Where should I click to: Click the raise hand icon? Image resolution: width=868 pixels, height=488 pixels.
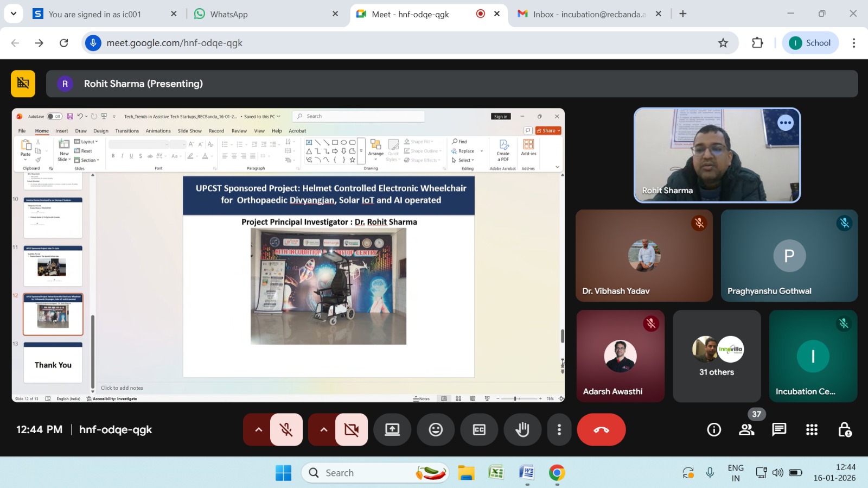click(x=522, y=429)
